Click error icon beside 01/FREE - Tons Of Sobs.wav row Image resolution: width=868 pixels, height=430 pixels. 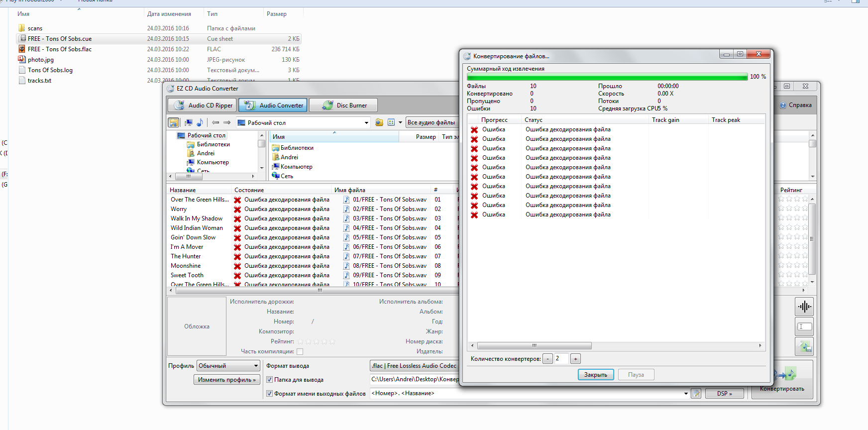click(237, 200)
